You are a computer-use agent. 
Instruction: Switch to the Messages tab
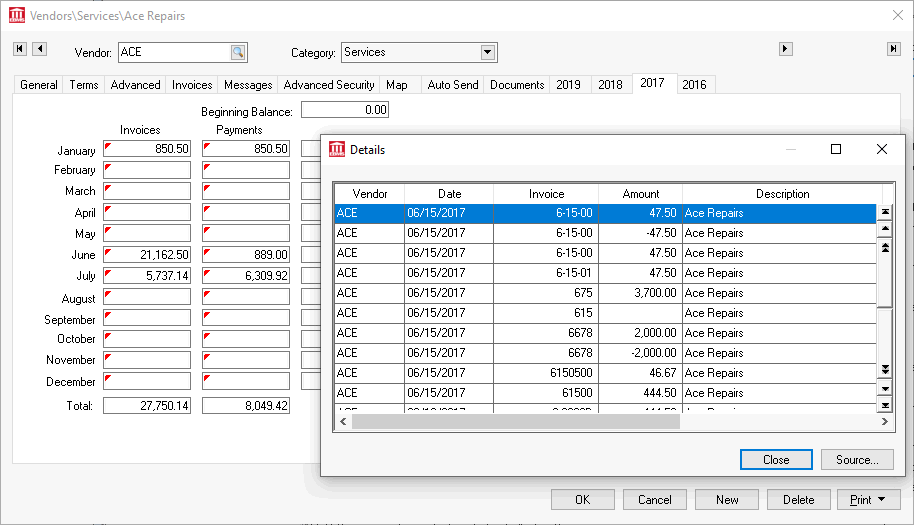pos(248,85)
